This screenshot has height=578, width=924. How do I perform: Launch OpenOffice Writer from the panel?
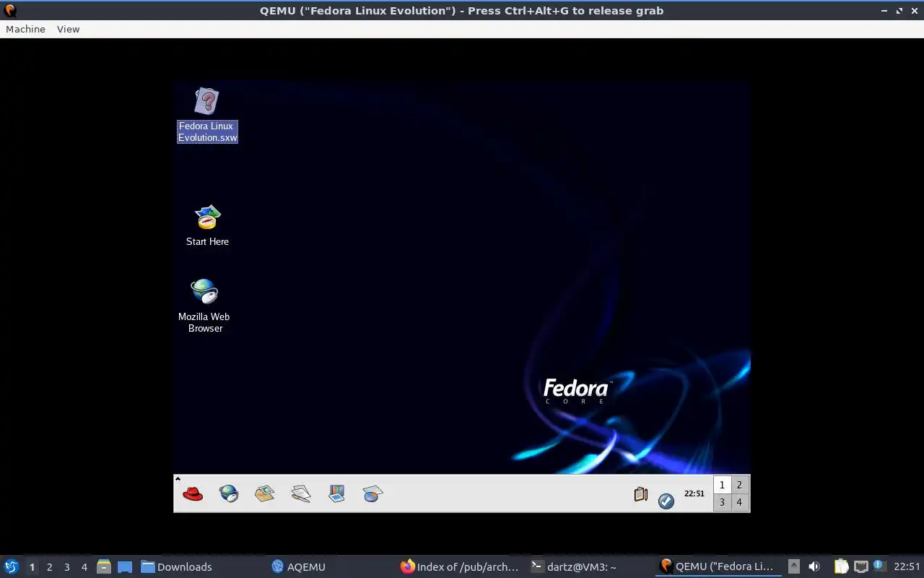click(x=301, y=494)
